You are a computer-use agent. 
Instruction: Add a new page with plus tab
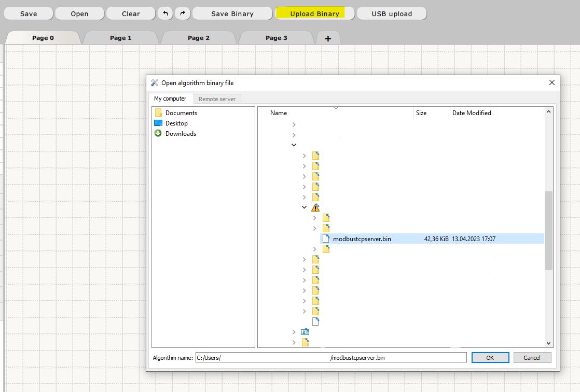point(328,38)
